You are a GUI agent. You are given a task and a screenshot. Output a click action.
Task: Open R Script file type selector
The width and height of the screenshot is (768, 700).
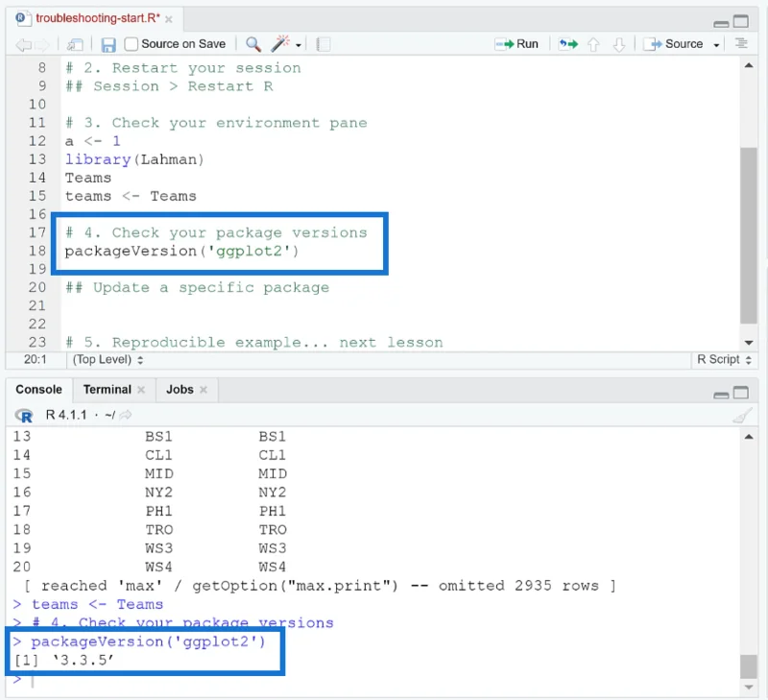coord(724,359)
